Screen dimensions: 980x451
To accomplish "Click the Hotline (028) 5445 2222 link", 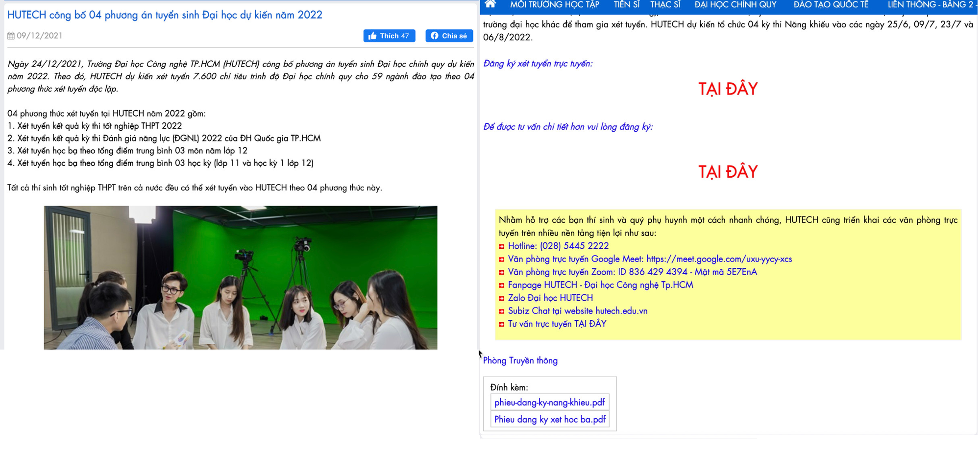I will (x=558, y=246).
